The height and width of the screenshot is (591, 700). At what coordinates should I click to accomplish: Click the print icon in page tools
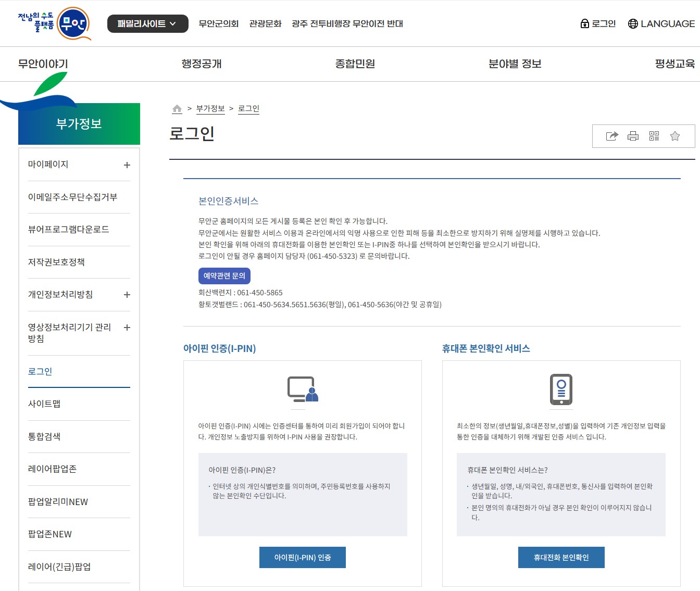pos(633,136)
